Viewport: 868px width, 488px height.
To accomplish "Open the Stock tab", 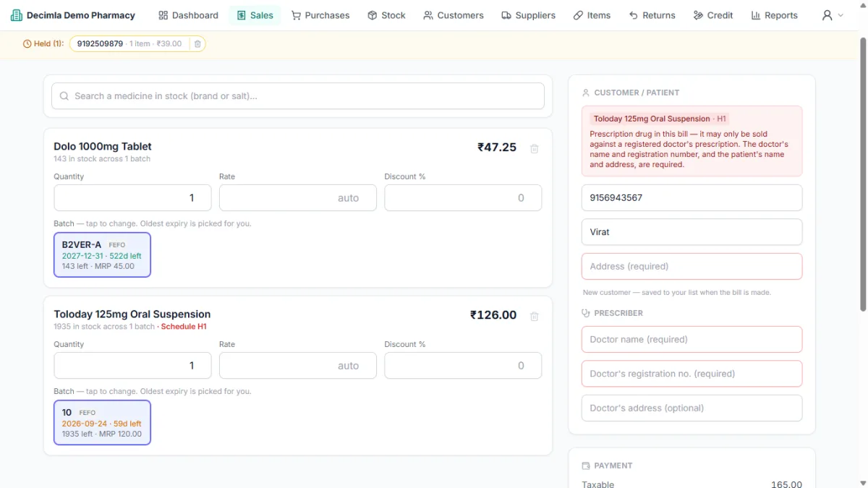I will click(386, 15).
